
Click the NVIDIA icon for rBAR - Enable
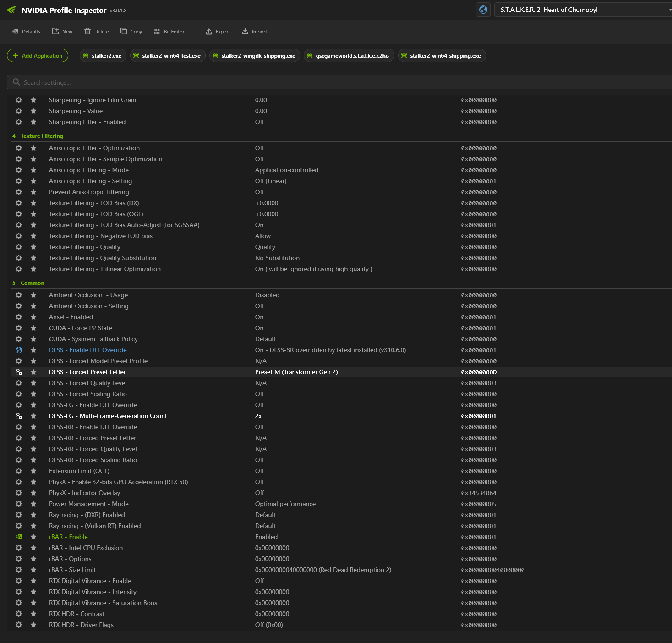coord(19,537)
